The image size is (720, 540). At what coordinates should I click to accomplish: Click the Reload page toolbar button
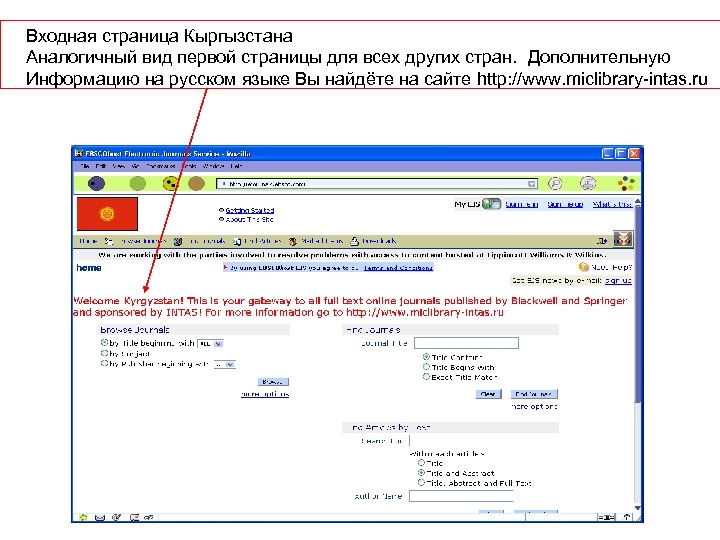tap(171, 184)
